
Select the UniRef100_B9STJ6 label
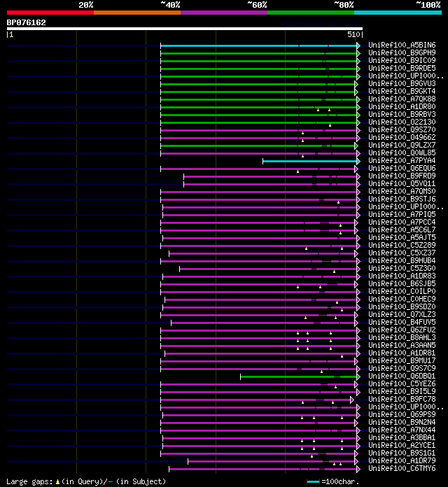tap(402, 199)
